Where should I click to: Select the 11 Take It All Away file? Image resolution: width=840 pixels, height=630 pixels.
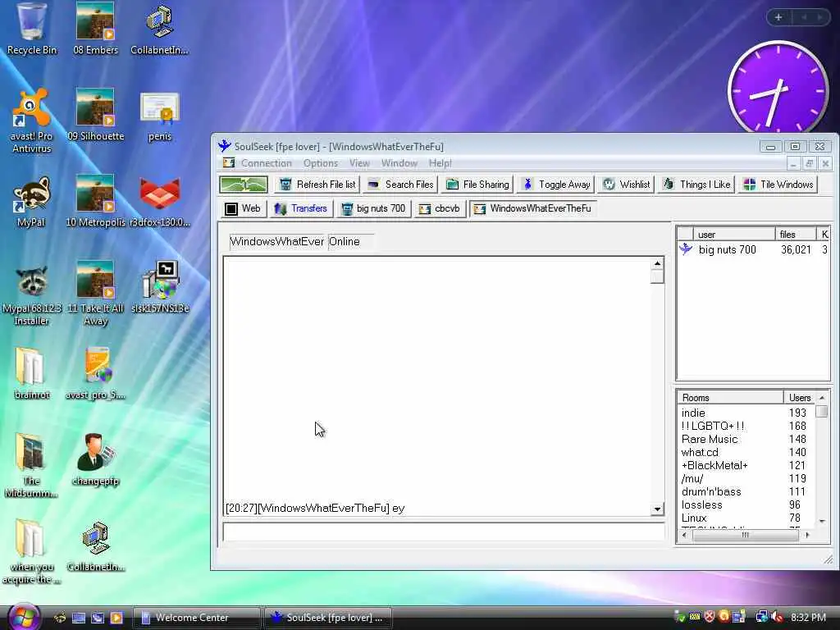95,294
